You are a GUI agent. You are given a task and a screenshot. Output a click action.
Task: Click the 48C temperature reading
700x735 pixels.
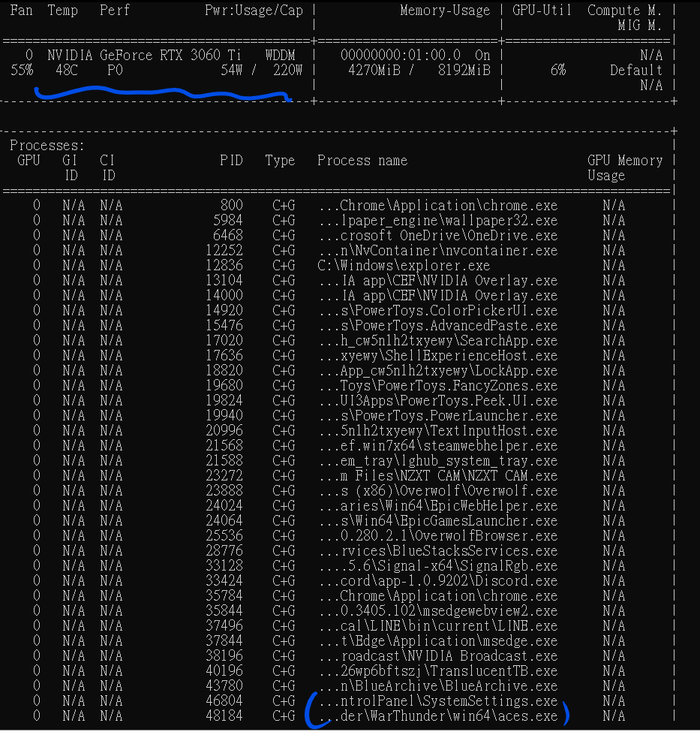pos(67,71)
